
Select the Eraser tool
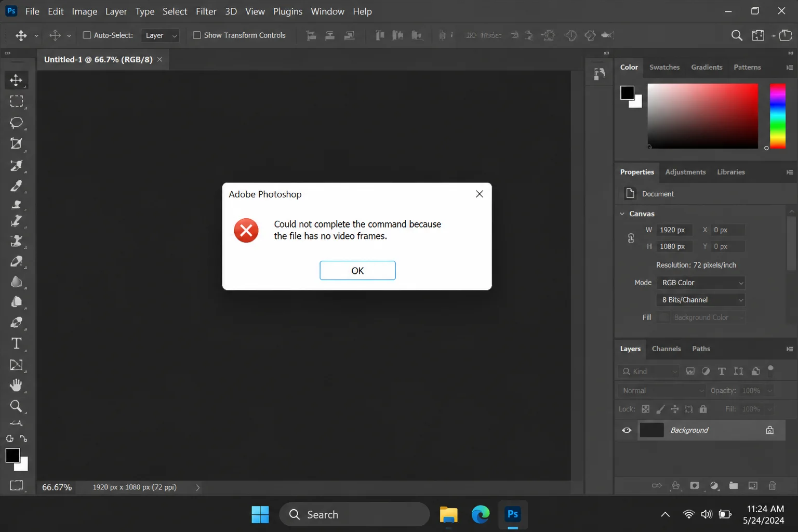click(16, 261)
